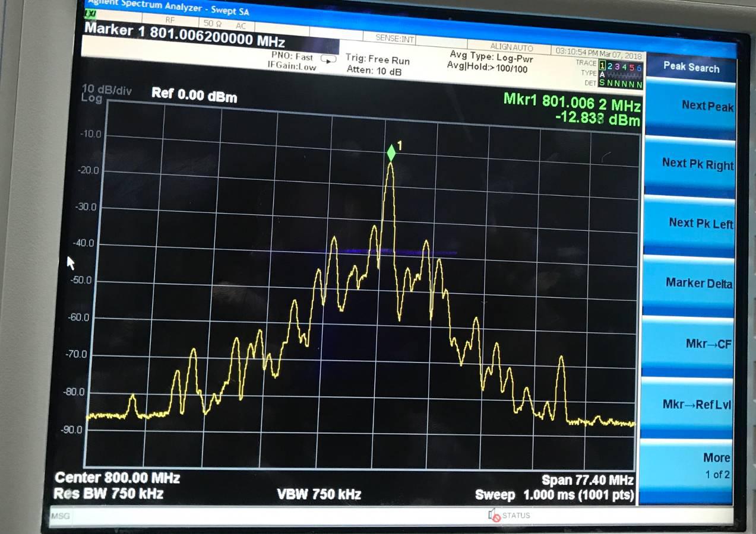756x534 pixels.
Task: Click the Ref 0.00 dBm level readout
Action: (194, 95)
